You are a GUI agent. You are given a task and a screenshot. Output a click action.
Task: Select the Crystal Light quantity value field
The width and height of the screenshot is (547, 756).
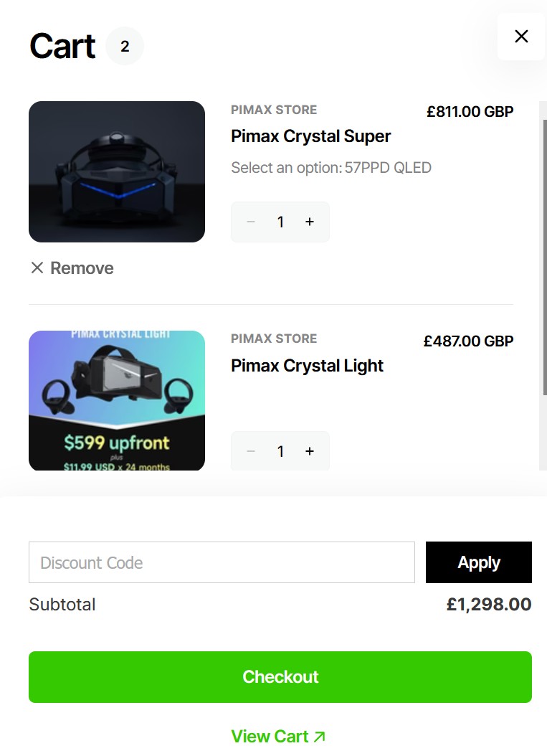(x=280, y=451)
